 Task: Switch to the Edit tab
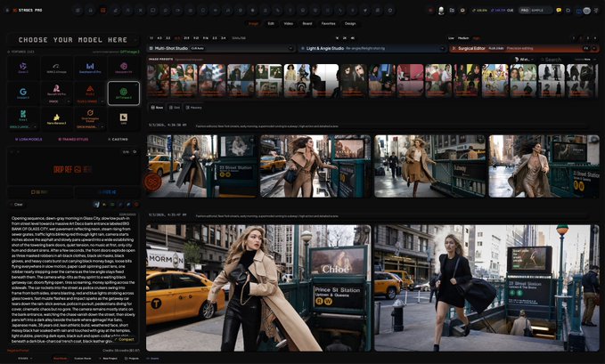[271, 23]
